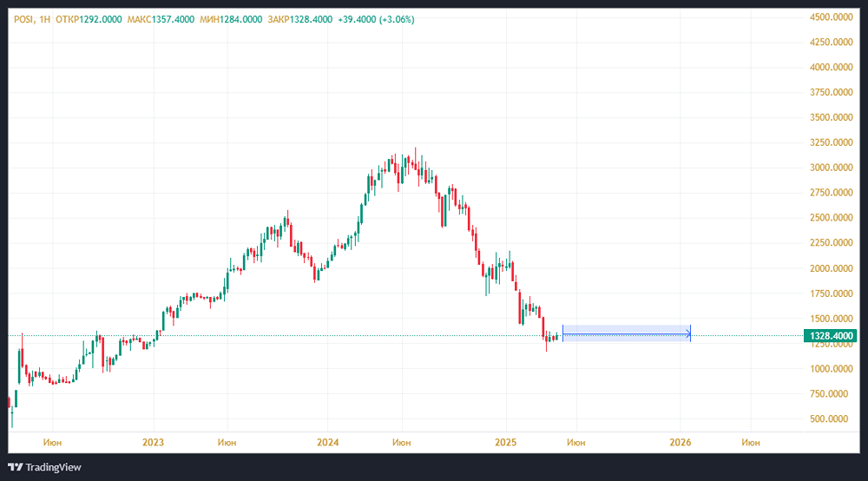
Task: Select the 1Н interval label
Action: (44, 19)
